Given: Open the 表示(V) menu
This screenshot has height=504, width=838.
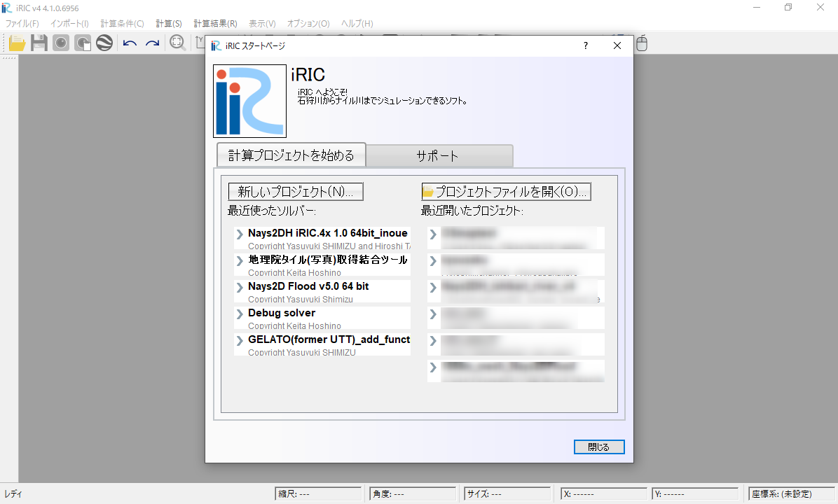Looking at the screenshot, I should [x=263, y=24].
